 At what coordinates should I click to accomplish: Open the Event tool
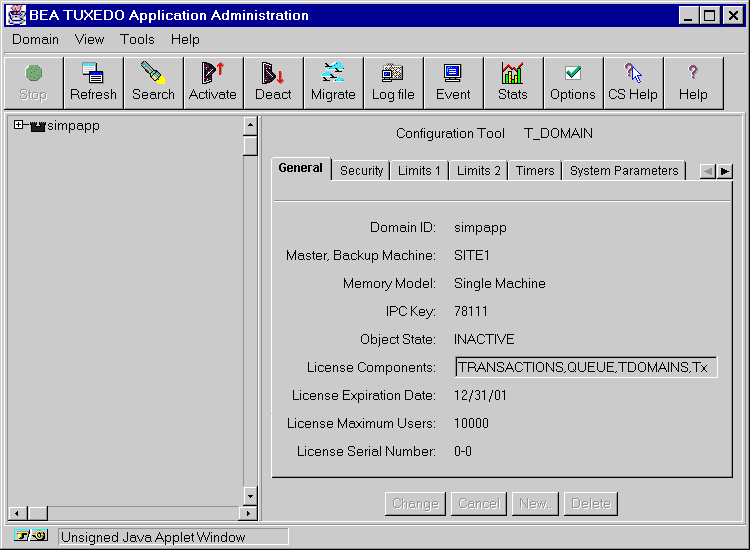click(x=453, y=83)
